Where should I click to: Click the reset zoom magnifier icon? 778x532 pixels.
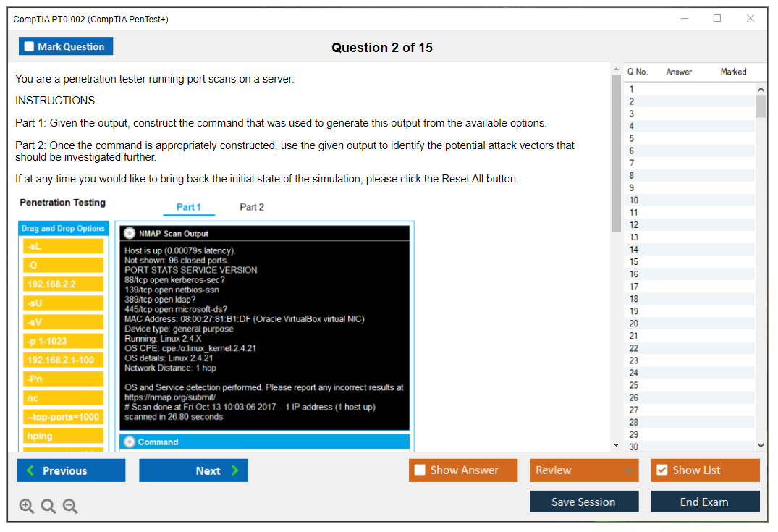(x=48, y=507)
